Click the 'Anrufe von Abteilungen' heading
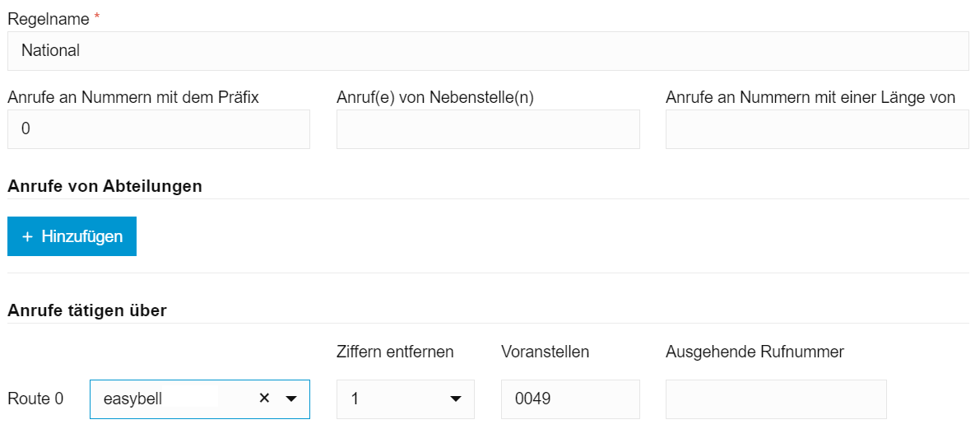Image resolution: width=980 pixels, height=429 pixels. click(105, 185)
